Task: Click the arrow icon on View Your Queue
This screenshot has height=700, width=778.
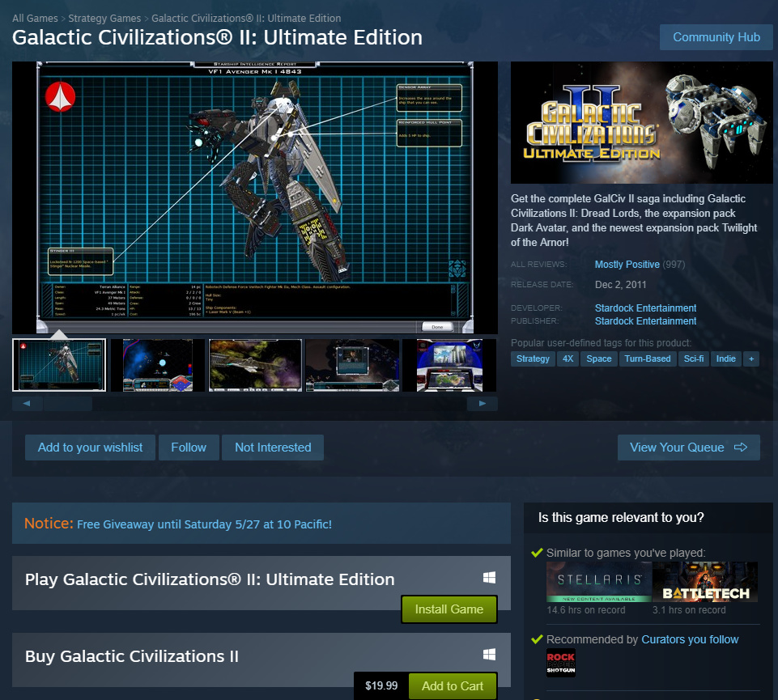Action: (741, 448)
